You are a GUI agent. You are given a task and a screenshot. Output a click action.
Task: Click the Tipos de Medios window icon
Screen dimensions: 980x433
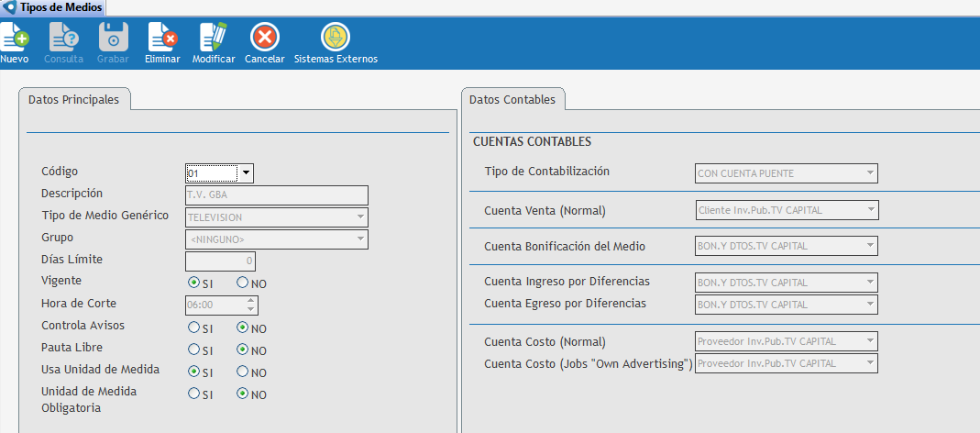9,7
